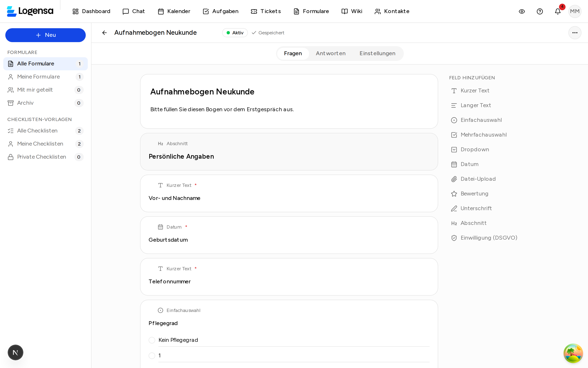Image resolution: width=588 pixels, height=368 pixels.
Task: Click the Logensa logo
Action: tap(30, 11)
